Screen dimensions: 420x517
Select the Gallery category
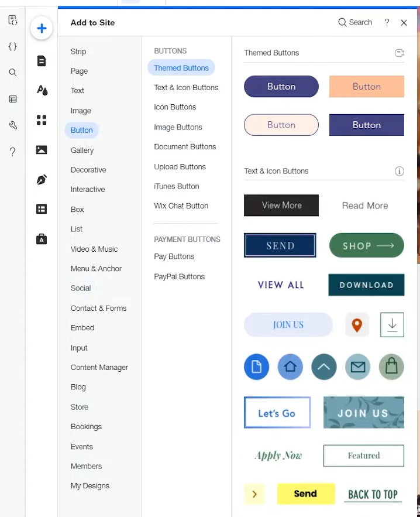82,150
